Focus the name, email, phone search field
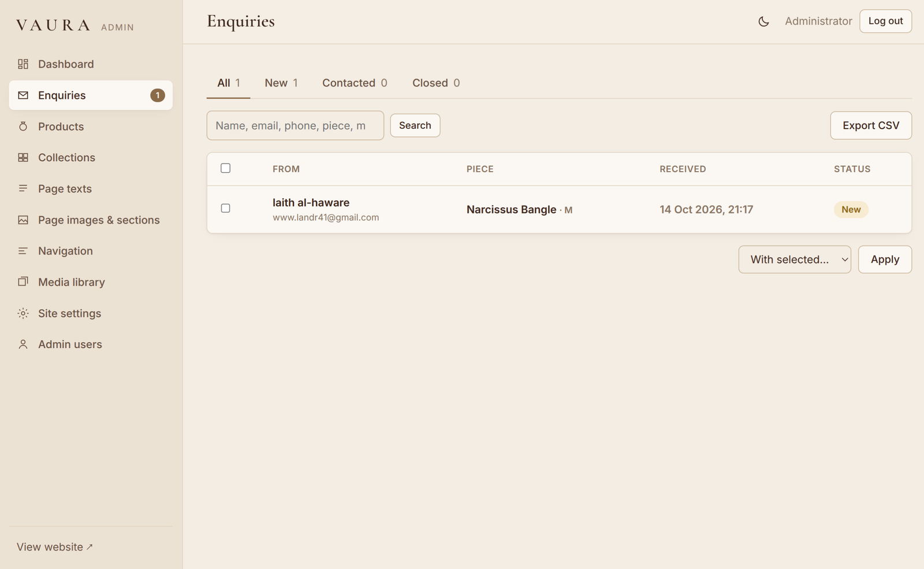This screenshot has height=569, width=924. pyautogui.click(x=295, y=125)
